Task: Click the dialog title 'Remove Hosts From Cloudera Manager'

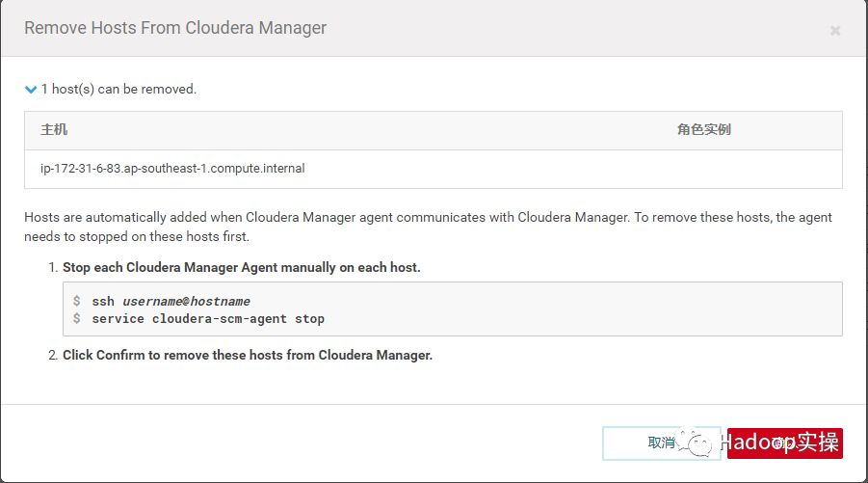Action: (175, 28)
